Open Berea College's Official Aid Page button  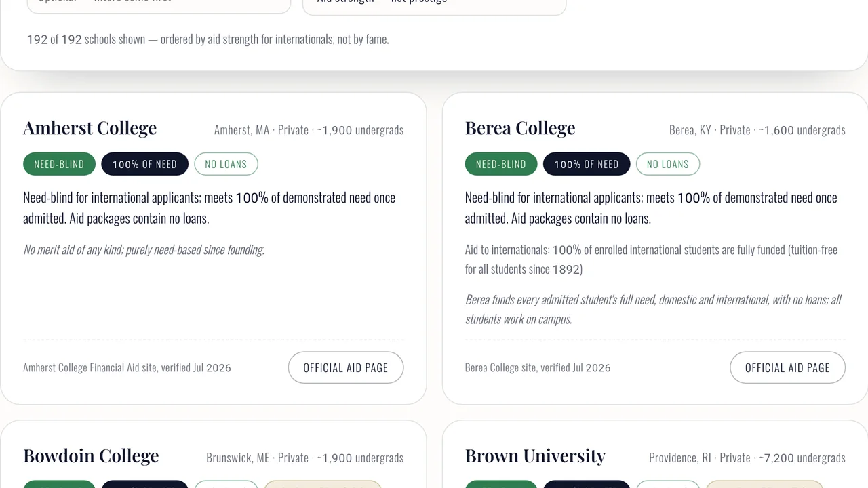[787, 367]
